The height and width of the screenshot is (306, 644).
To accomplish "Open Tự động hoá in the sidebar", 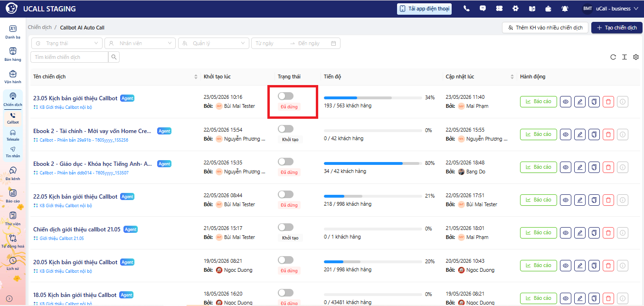I will (x=13, y=241).
